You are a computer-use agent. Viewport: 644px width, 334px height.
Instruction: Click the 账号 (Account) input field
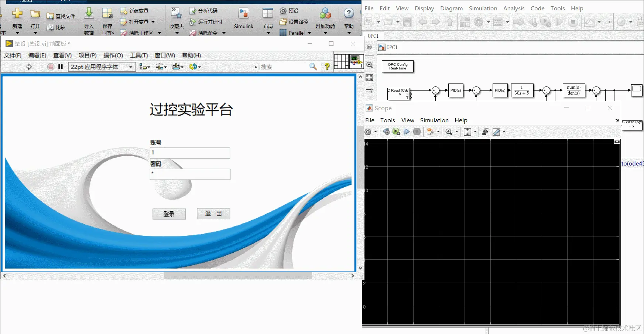tap(190, 153)
